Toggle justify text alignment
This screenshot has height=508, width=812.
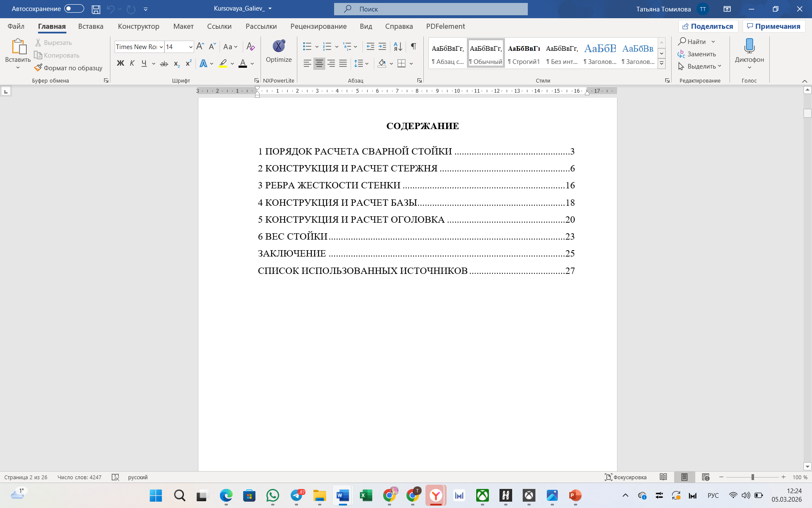(x=343, y=63)
